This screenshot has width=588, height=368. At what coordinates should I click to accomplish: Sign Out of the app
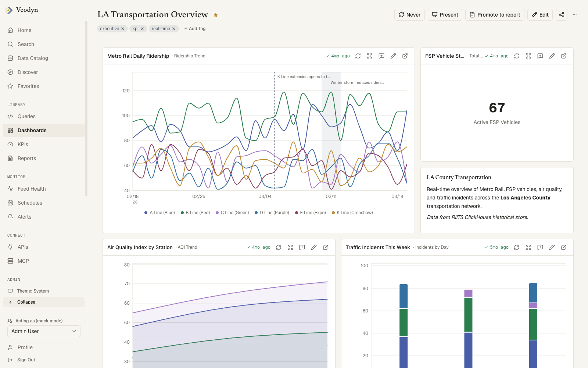(x=44, y=360)
